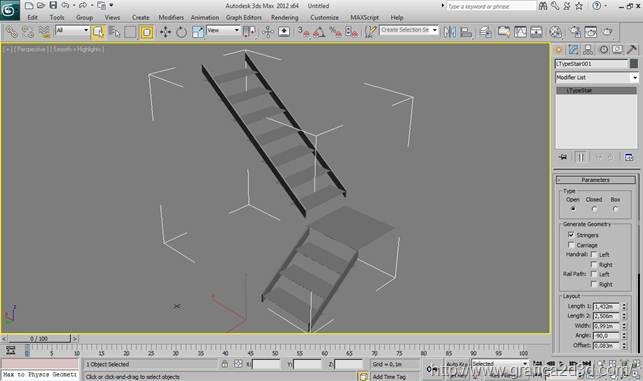
Task: Open the selection filter All dropdown
Action: (x=72, y=30)
